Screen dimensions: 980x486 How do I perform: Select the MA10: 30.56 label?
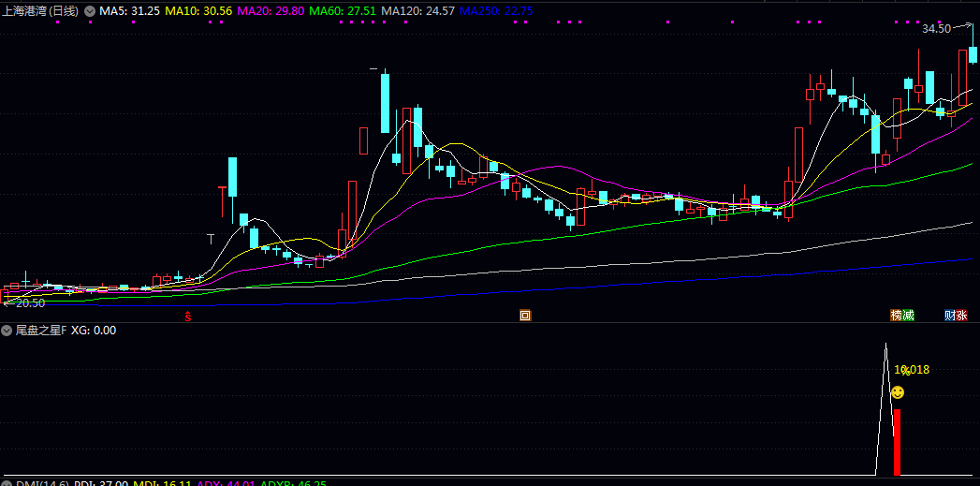tap(197, 11)
